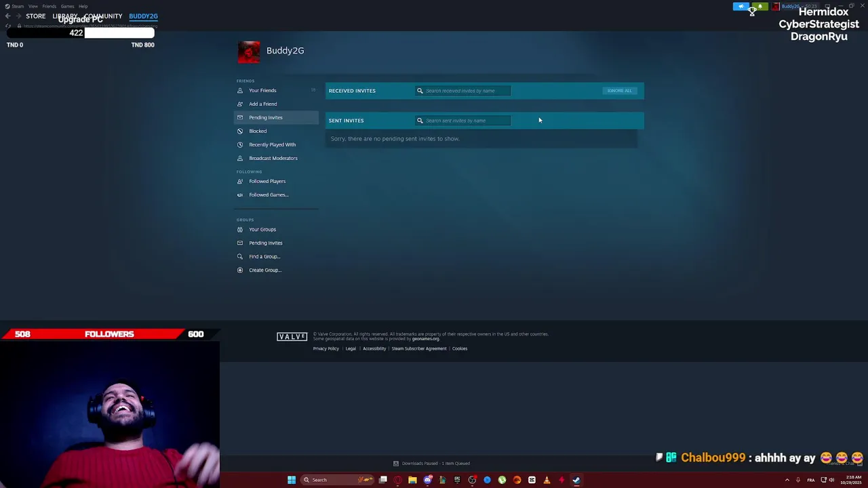This screenshot has width=868, height=488.
Task: Open the Buddy2G profile avatar
Action: 249,52
